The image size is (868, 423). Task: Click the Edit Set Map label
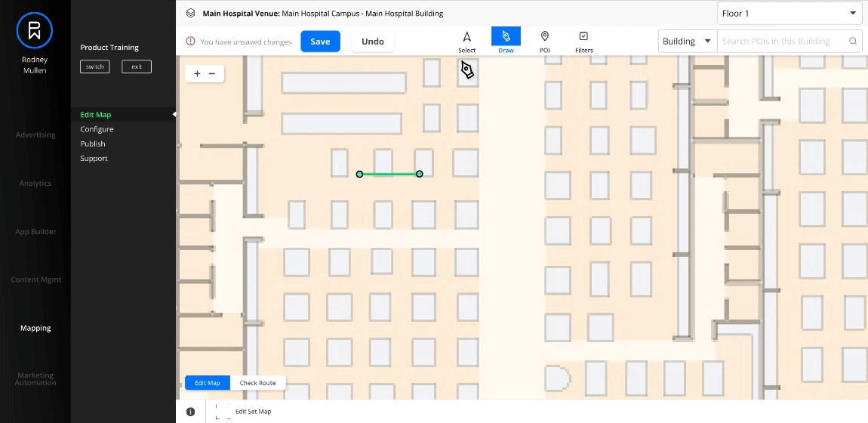coord(253,412)
